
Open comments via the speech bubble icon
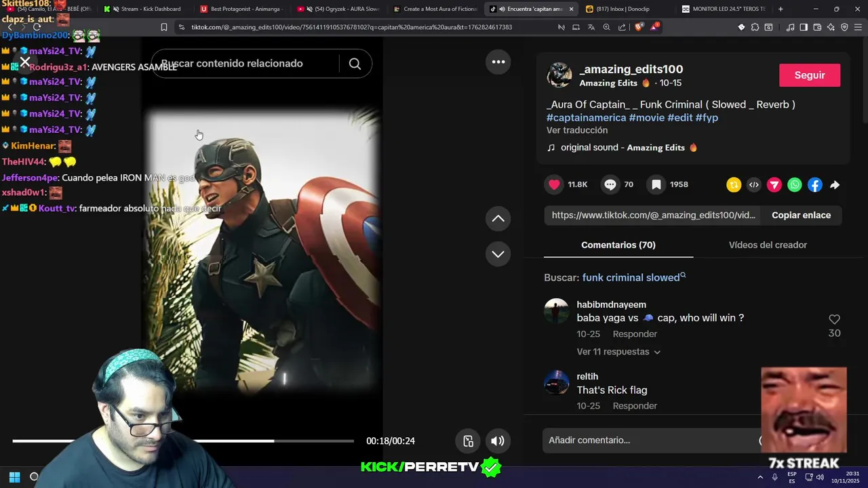[x=610, y=184]
